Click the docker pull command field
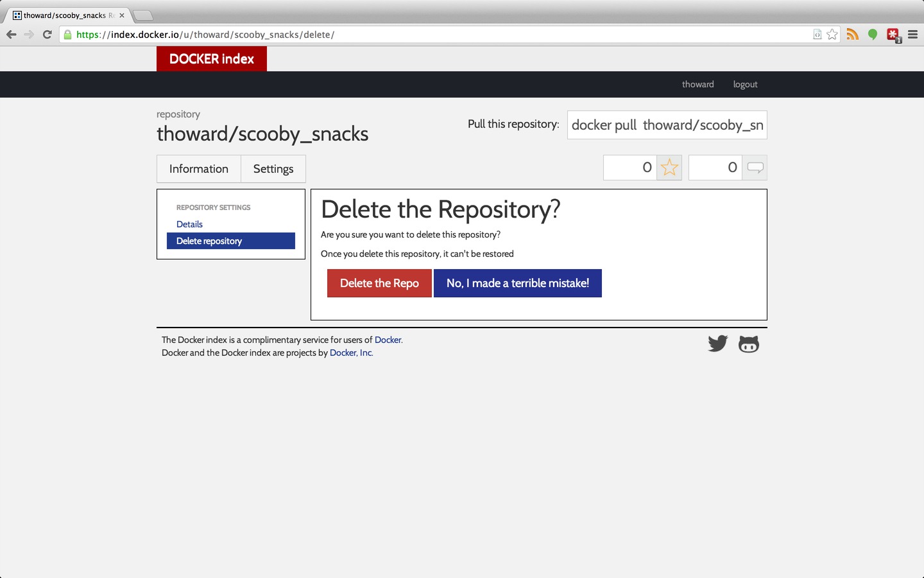The width and height of the screenshot is (924, 578). pos(667,125)
